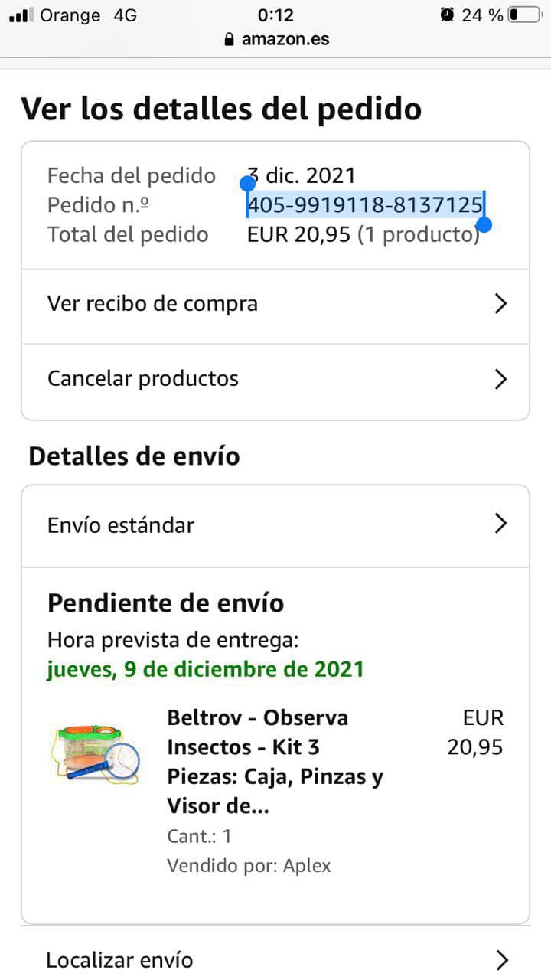Screen dimensions: 551x980
Task: Expand the Cancelar productos chevron
Action: 500,379
